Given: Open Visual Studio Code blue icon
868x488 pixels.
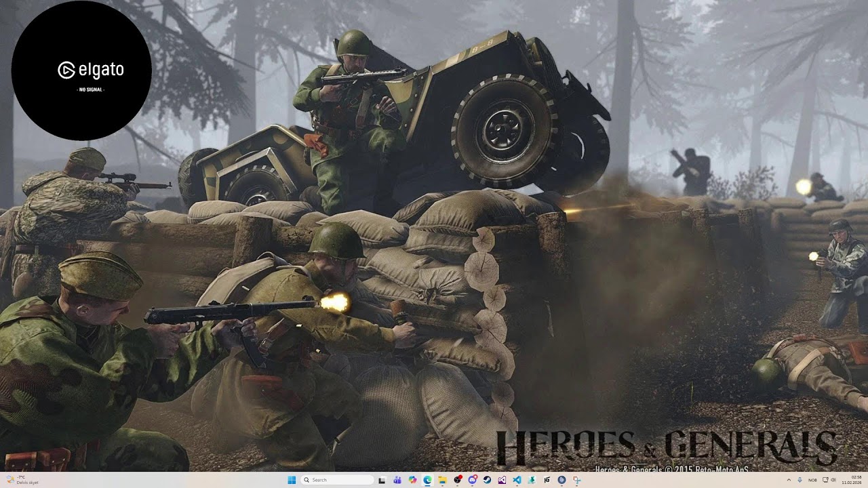Looking at the screenshot, I should (517, 480).
